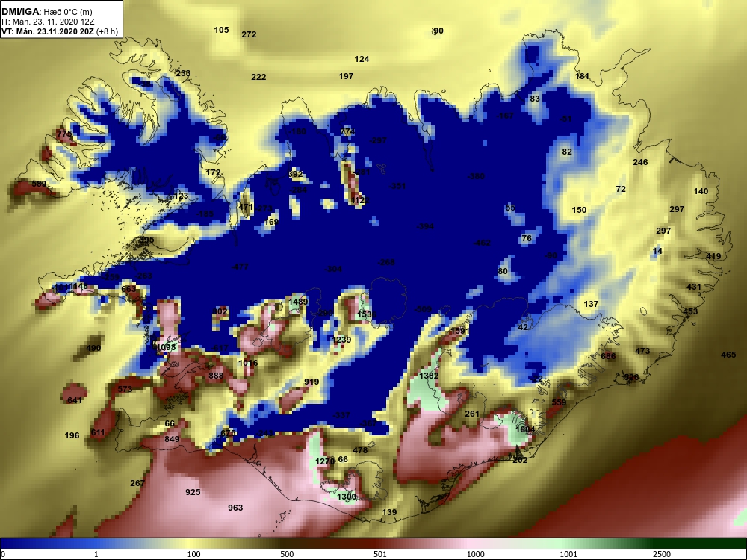Click the map value 105

click(221, 30)
